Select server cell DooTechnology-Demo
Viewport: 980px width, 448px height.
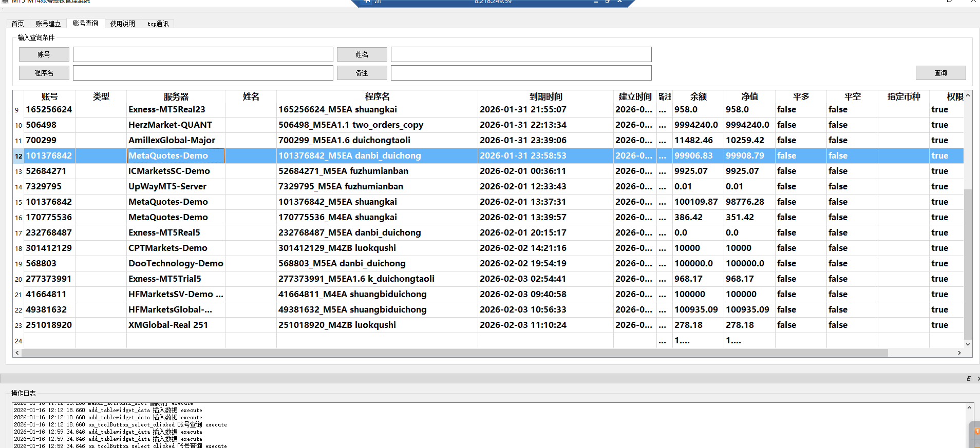pos(176,264)
